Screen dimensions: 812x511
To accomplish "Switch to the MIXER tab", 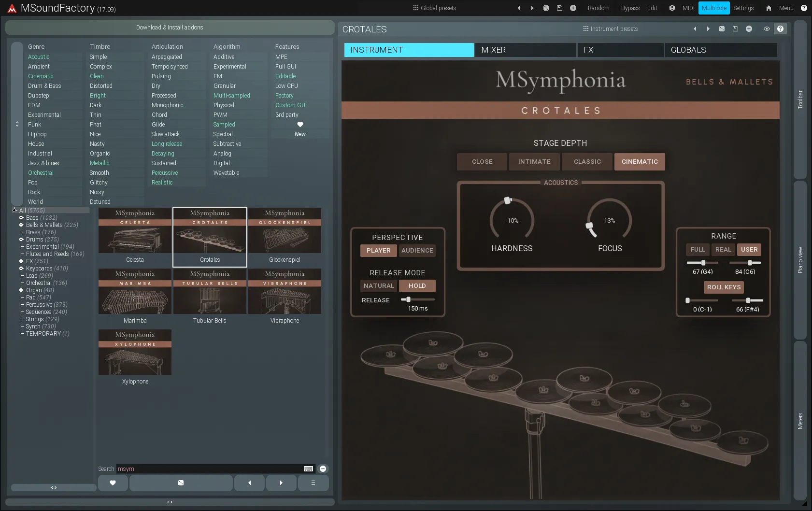I will tap(526, 50).
